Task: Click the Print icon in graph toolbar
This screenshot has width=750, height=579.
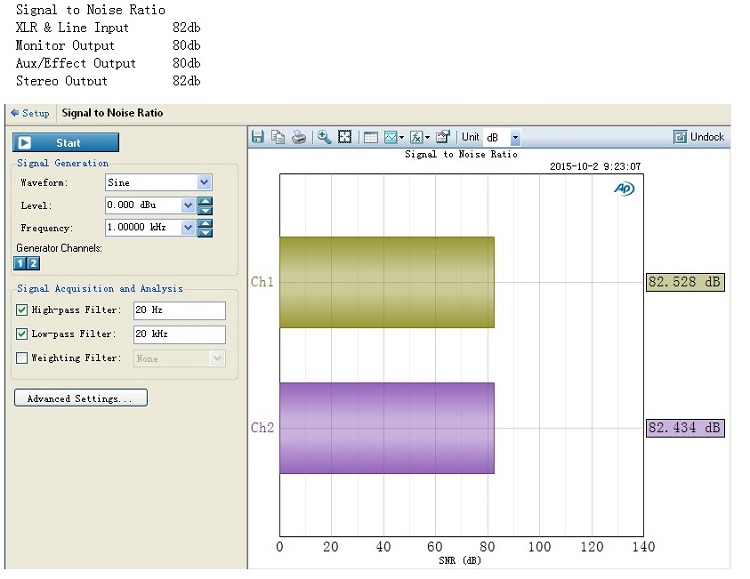Action: coord(298,137)
